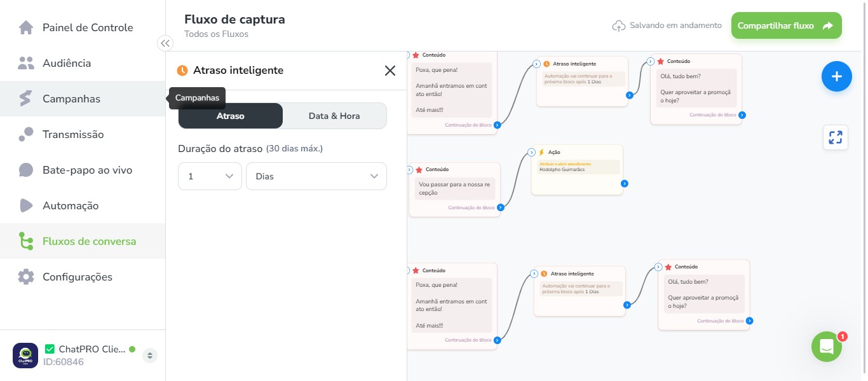Image resolution: width=868 pixels, height=381 pixels.
Task: Click the lightning Ação block icon
Action: (x=541, y=153)
